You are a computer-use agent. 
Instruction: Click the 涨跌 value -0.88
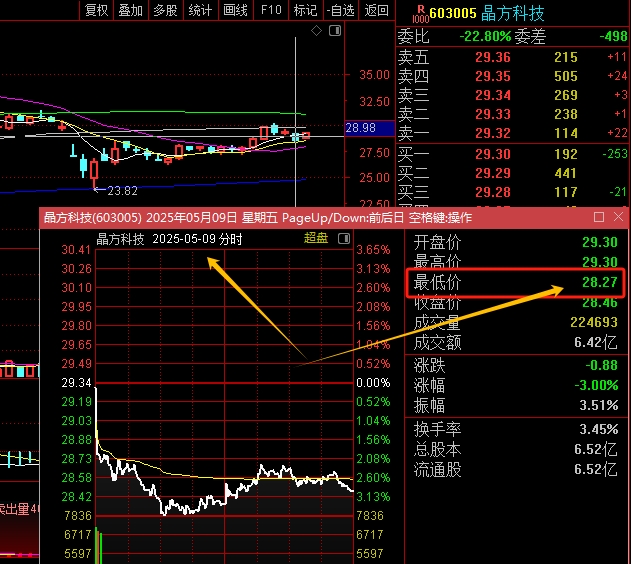click(602, 365)
